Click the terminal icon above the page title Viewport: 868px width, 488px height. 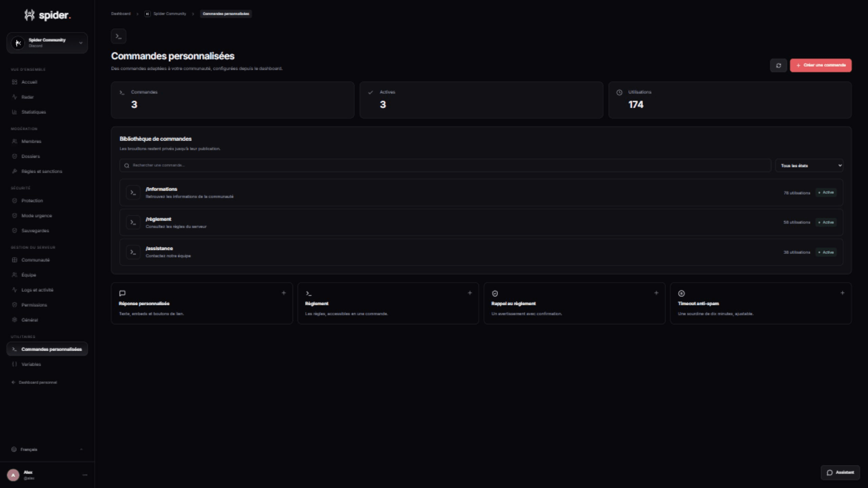(119, 36)
